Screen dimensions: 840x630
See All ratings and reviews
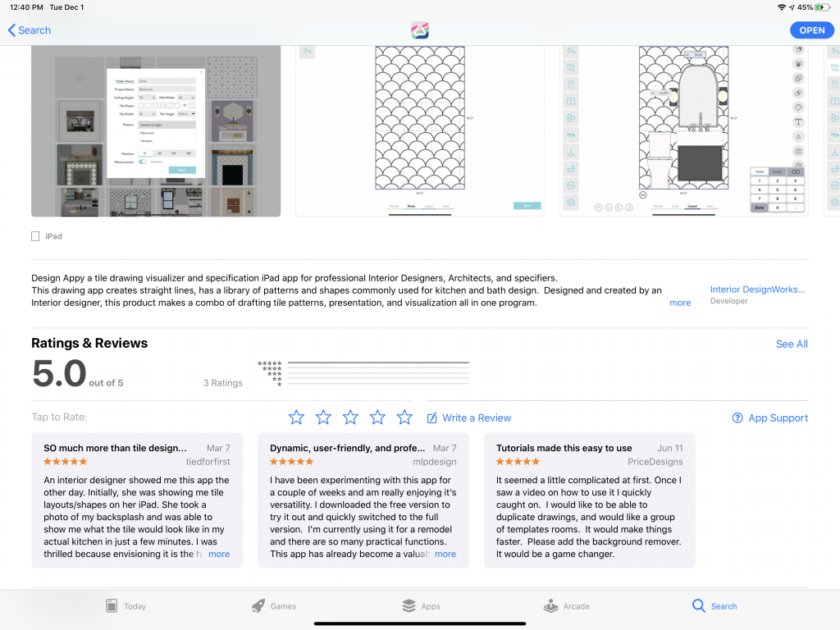[792, 344]
